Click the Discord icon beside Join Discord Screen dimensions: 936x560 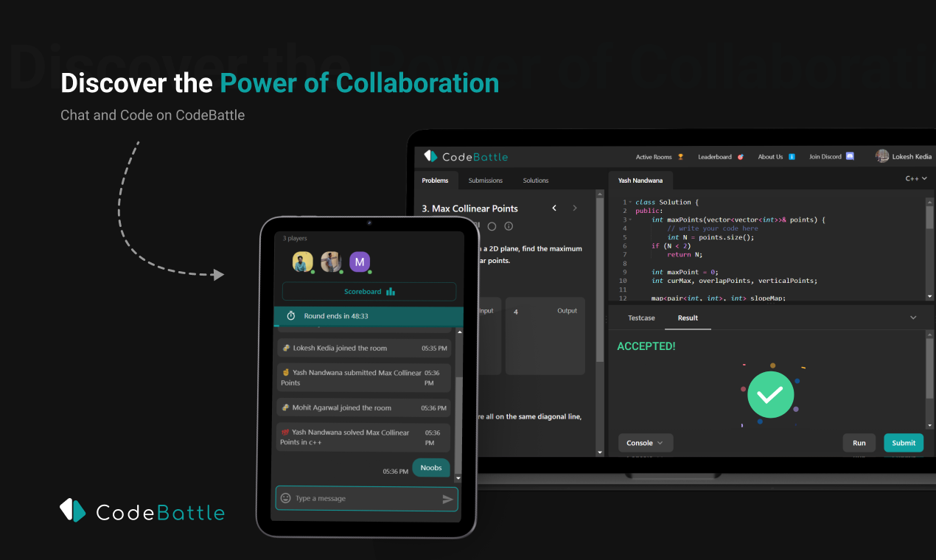coord(850,157)
